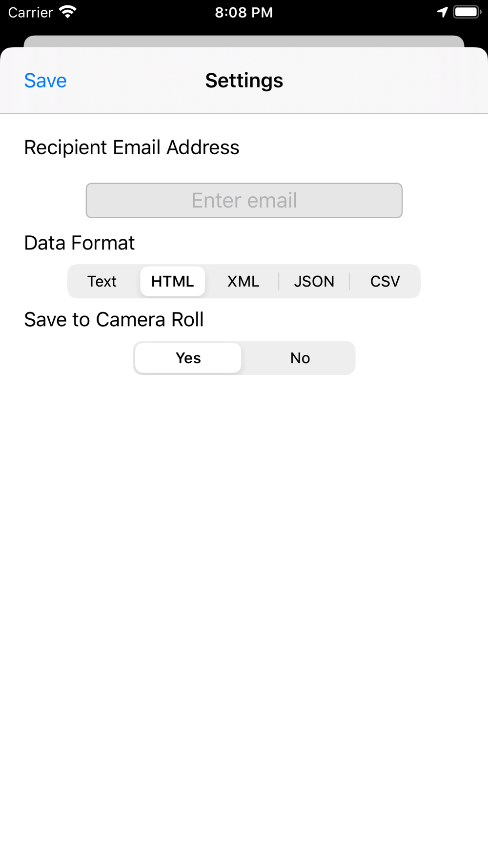Choose HTML as data format

pyautogui.click(x=172, y=281)
